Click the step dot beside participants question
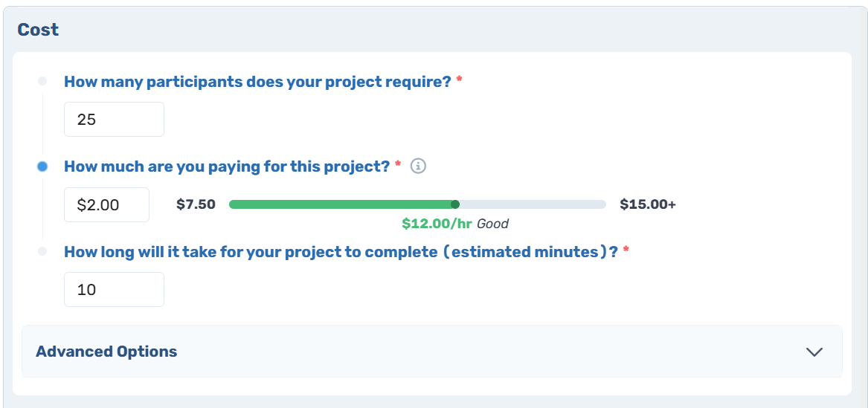Viewport: 868px width, 408px height. click(x=42, y=81)
